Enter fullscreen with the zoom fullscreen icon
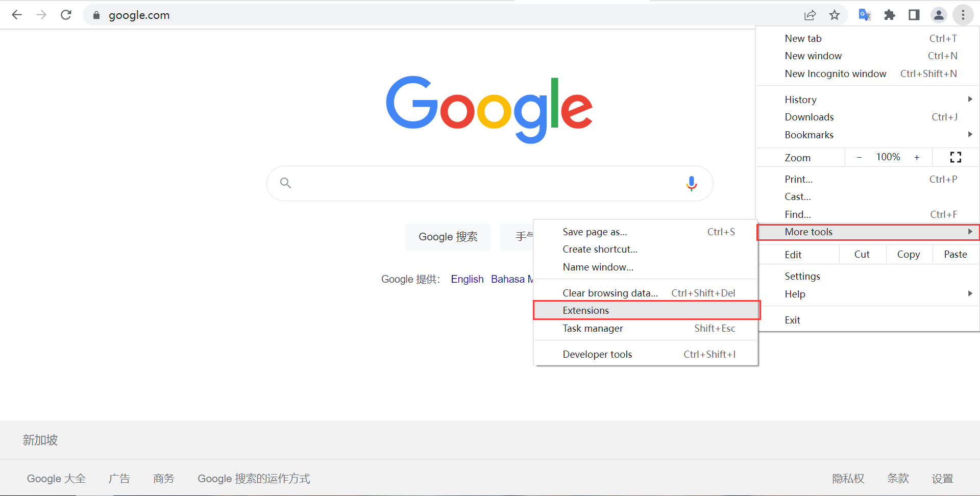Viewport: 980px width, 496px height. click(x=955, y=157)
